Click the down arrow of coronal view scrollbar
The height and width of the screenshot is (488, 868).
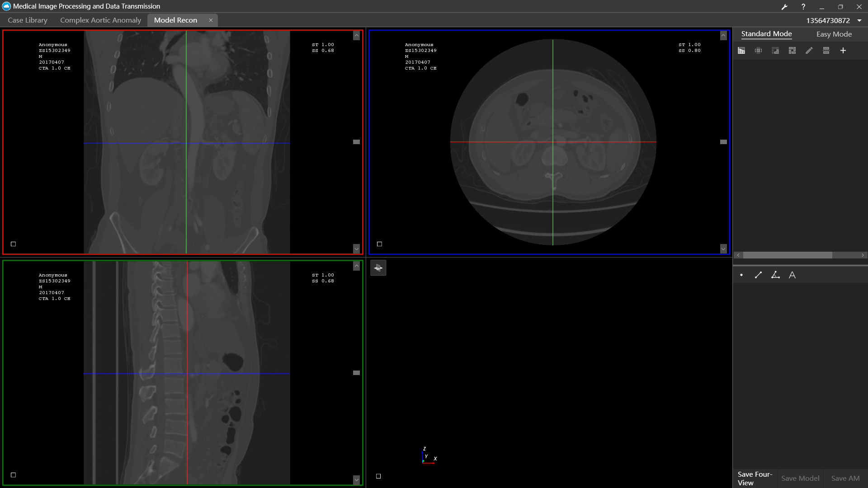pos(356,249)
